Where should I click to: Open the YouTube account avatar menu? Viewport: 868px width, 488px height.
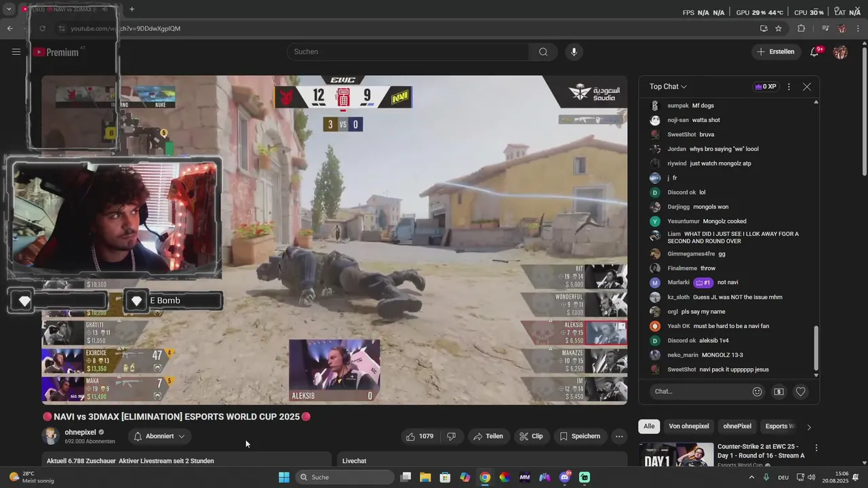(840, 52)
